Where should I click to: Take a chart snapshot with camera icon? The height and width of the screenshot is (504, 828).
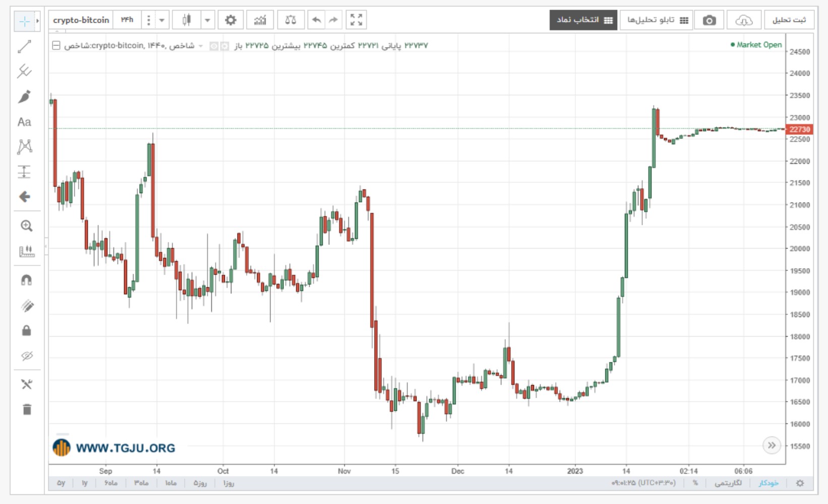coord(709,20)
